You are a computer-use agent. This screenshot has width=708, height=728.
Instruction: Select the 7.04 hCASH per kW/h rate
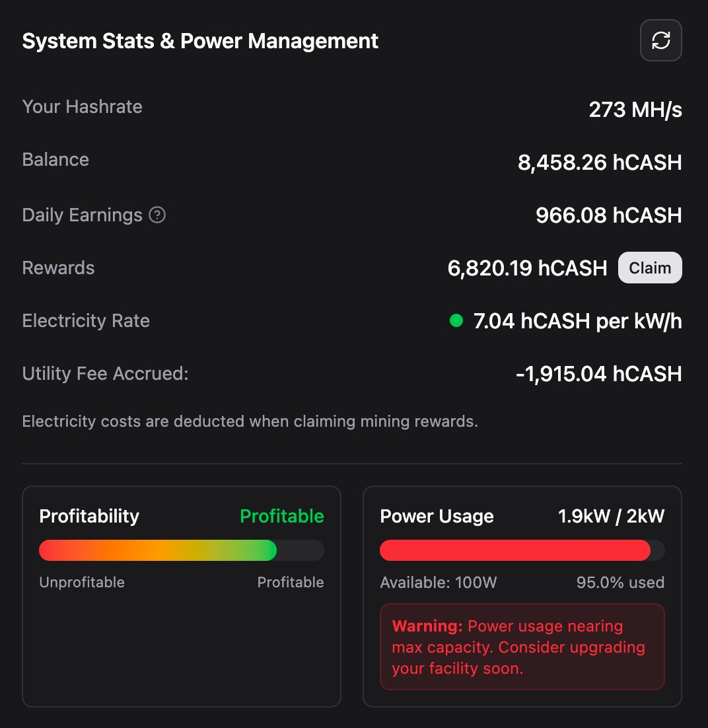pos(577,321)
